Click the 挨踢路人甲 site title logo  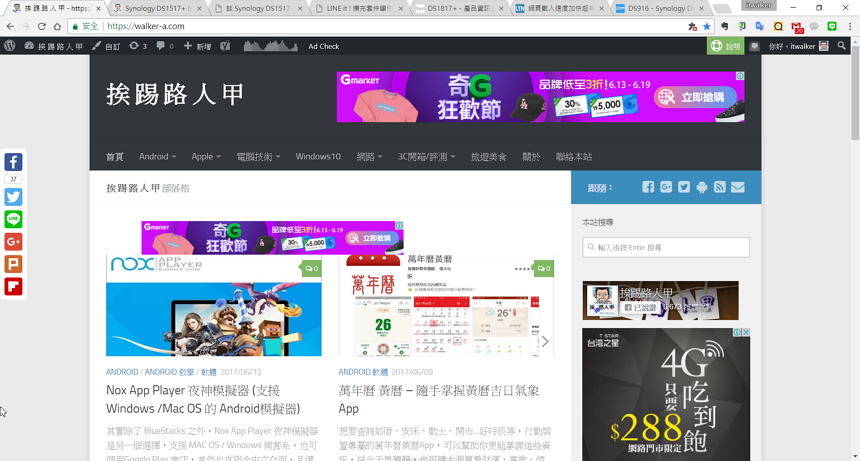pos(175,94)
